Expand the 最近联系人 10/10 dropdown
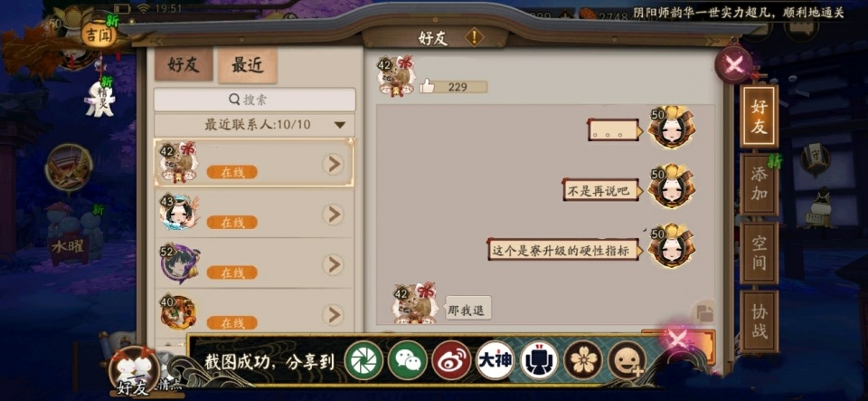 pyautogui.click(x=340, y=125)
